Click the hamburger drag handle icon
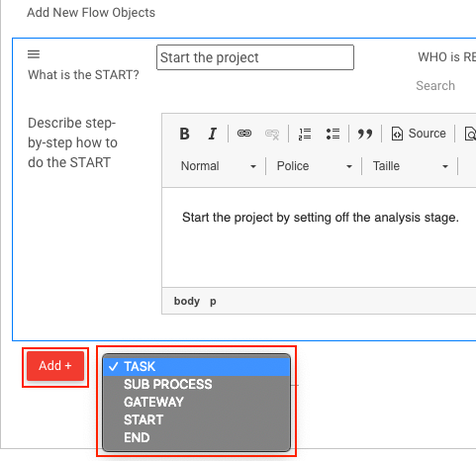Image resolution: width=476 pixels, height=461 pixels. point(34,54)
